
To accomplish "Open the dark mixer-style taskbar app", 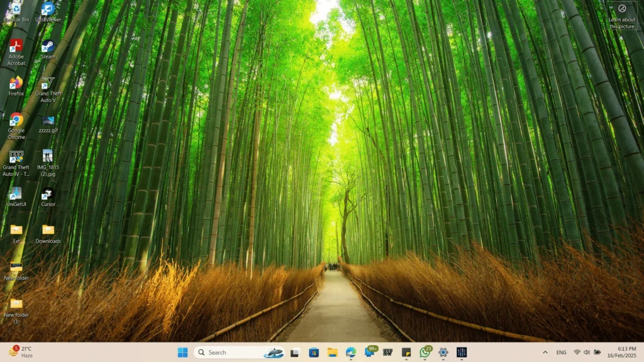I will point(462,352).
